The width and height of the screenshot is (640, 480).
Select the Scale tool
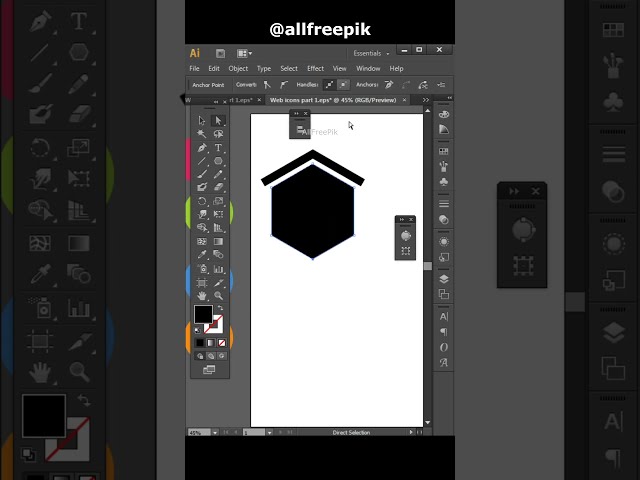218,201
